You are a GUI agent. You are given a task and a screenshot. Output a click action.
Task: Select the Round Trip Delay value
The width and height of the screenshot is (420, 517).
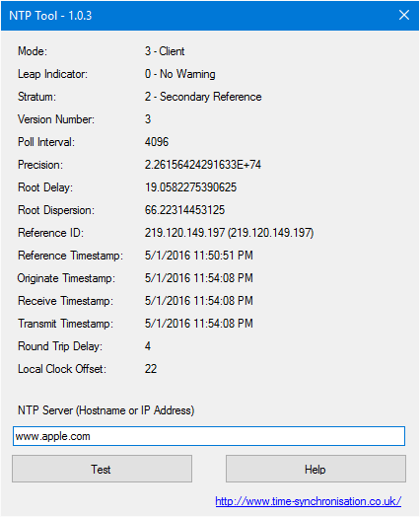click(148, 346)
